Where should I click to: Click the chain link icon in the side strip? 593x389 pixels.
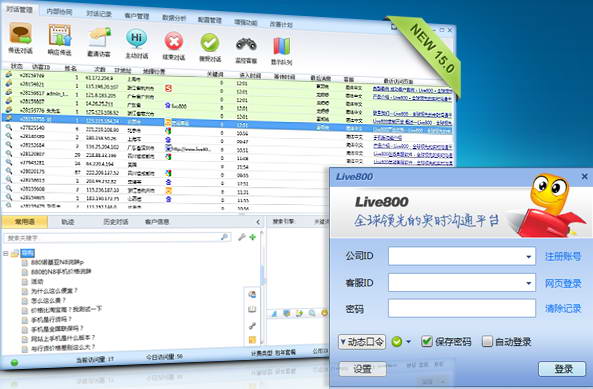click(252, 325)
